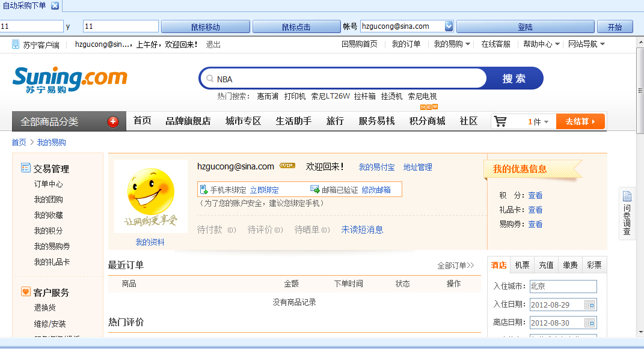Open the 帐号 account dropdown
644x349 pixels.
coord(449,26)
